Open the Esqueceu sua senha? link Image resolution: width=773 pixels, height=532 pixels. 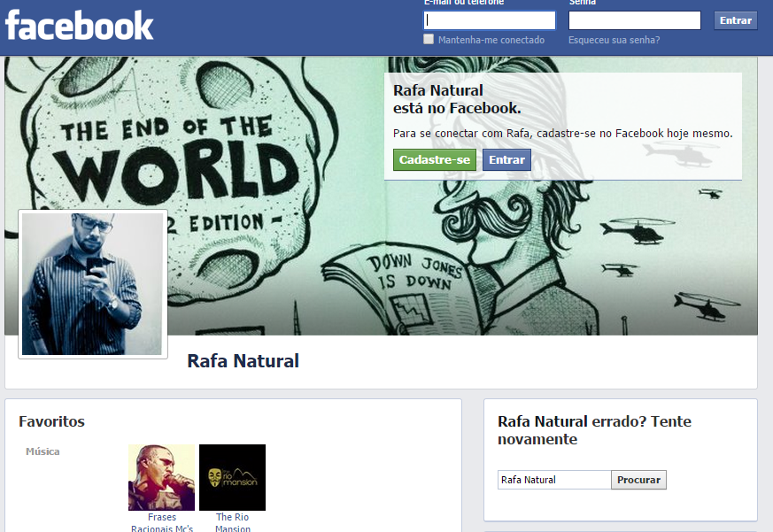click(614, 40)
